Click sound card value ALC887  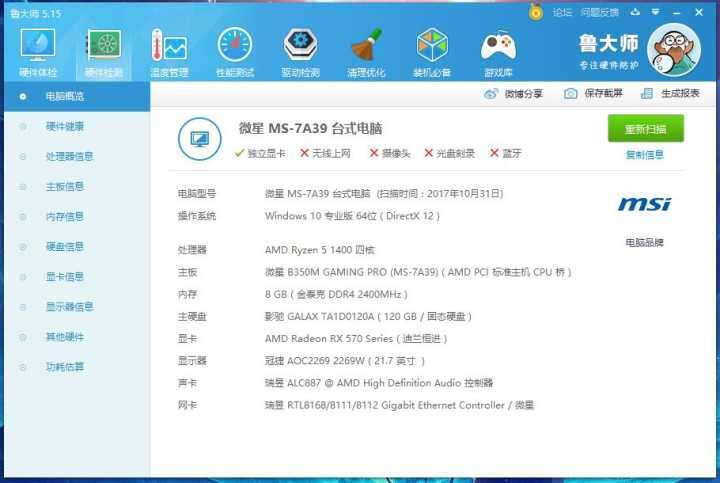379,383
